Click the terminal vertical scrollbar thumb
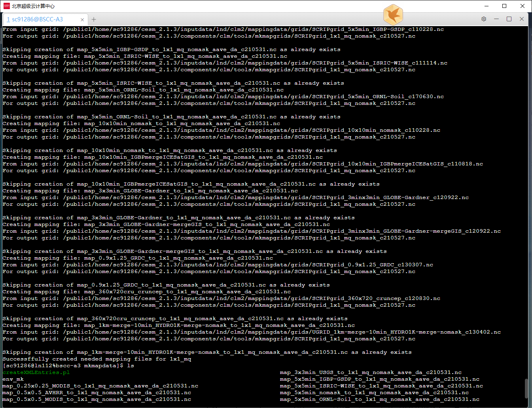 526,389
